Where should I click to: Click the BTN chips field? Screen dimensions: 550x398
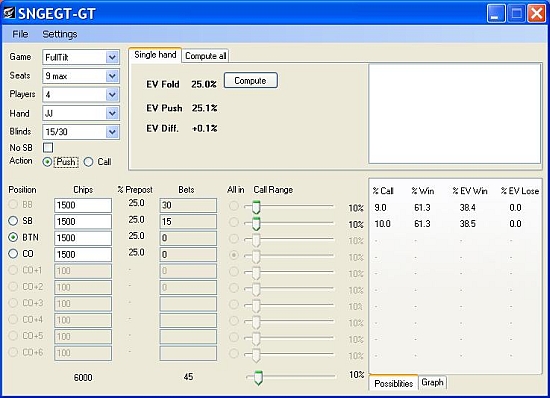click(x=83, y=238)
